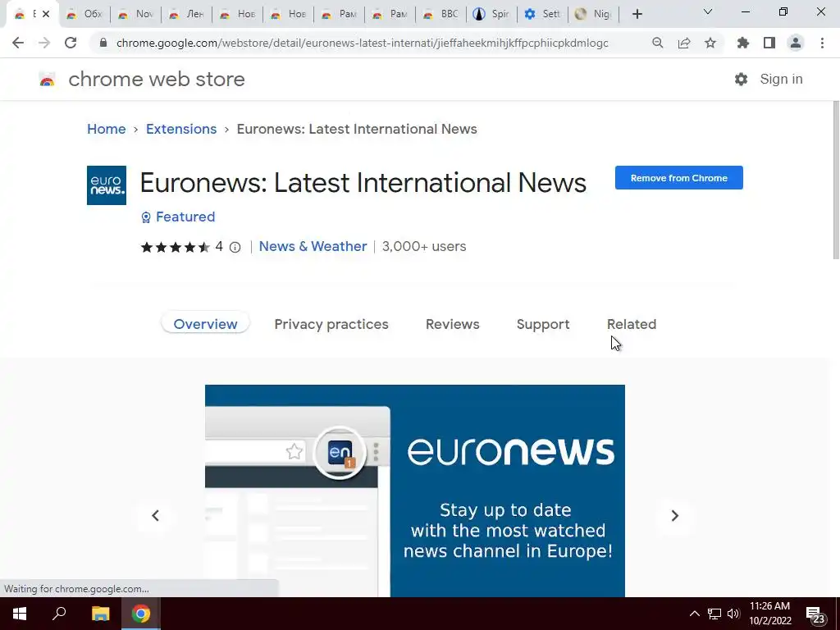Open the Chrome profile avatar
The image size is (840, 630).
click(796, 43)
